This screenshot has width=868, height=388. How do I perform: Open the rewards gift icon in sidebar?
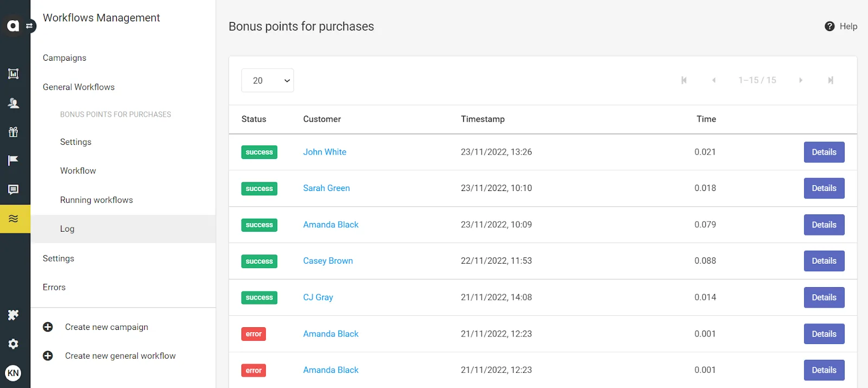pyautogui.click(x=14, y=132)
